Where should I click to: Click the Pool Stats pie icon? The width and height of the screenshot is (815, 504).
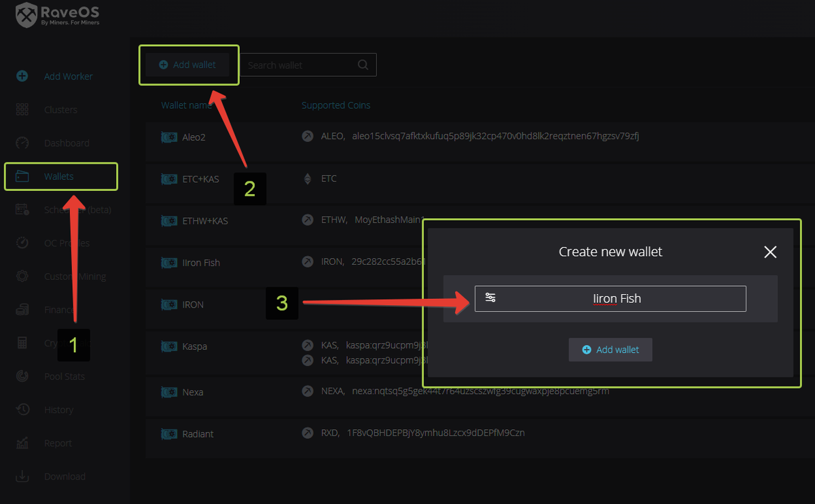pos(22,376)
